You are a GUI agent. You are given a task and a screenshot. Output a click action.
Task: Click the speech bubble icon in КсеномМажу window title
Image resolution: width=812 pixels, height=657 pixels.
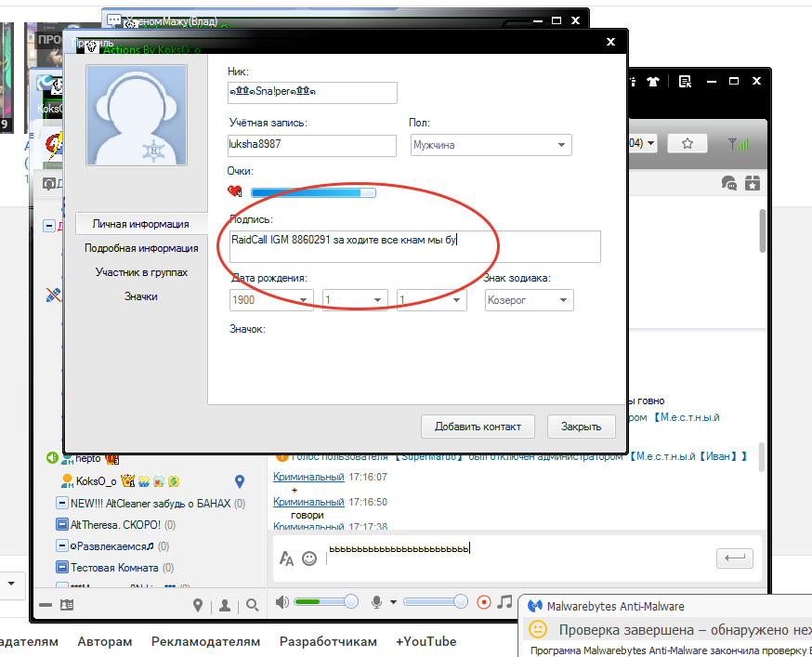tap(114, 20)
